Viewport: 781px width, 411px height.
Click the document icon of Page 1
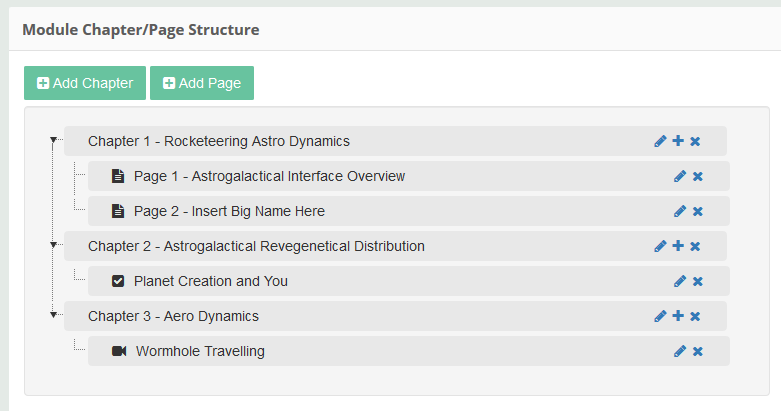pos(118,176)
